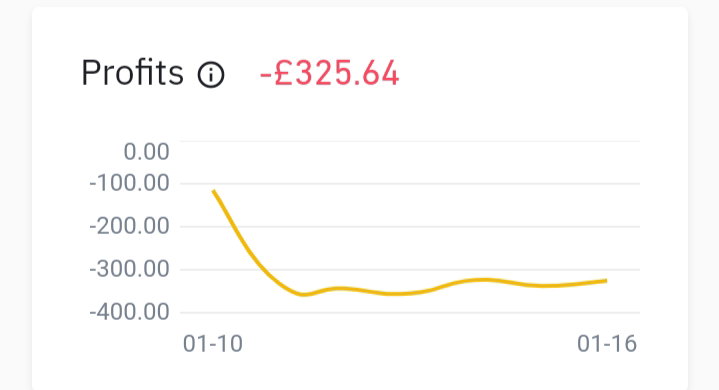719x390 pixels.
Task: Click the -200.00 horizontal gridline
Action: (x=410, y=226)
